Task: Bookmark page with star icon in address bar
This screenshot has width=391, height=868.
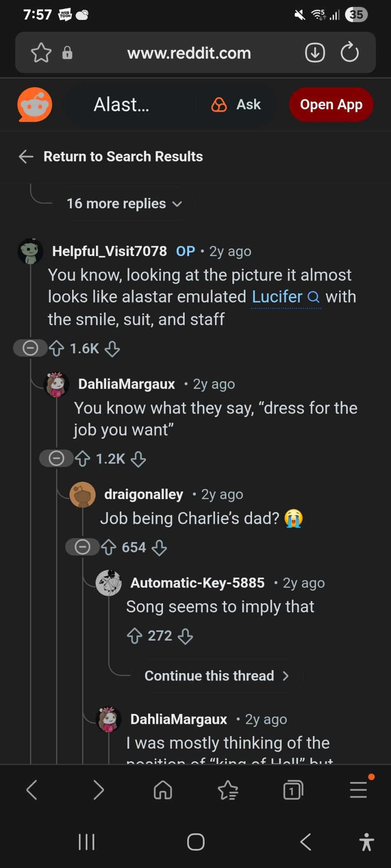Action: click(41, 53)
